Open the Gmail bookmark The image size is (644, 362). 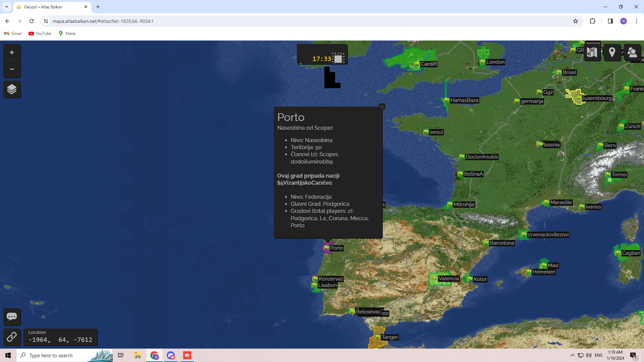point(13,34)
